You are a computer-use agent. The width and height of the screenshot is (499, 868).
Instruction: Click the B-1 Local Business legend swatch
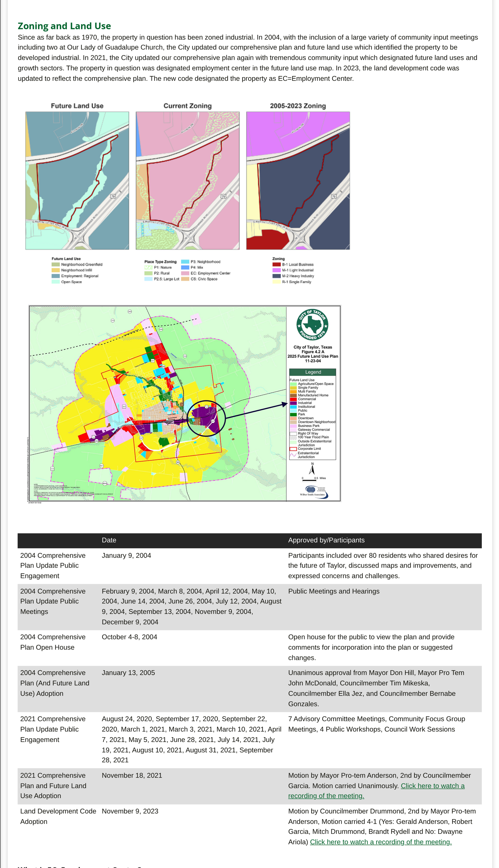click(x=276, y=264)
